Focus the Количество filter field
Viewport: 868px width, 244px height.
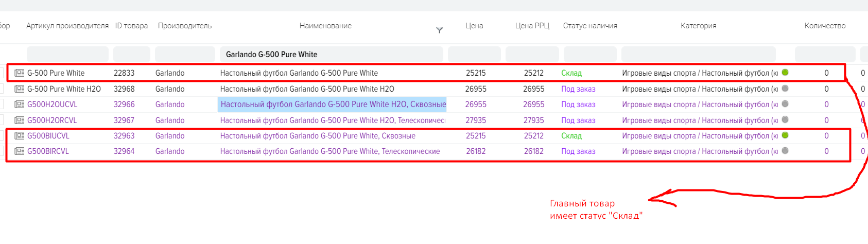click(825, 55)
